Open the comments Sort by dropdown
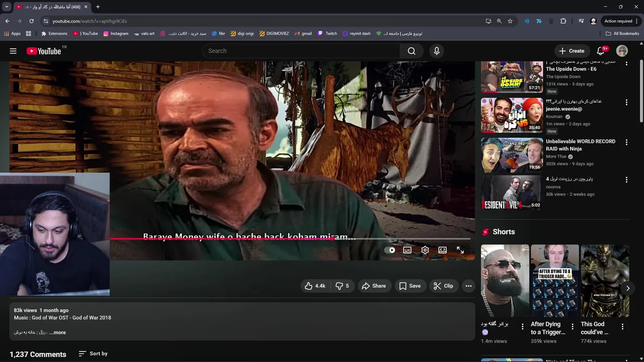Viewport: 644px width, 362px height. coord(93,353)
